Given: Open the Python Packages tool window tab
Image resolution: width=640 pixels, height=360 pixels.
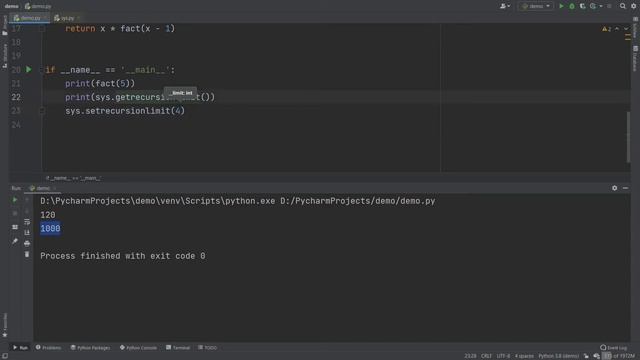Looking at the screenshot, I should click(x=90, y=348).
